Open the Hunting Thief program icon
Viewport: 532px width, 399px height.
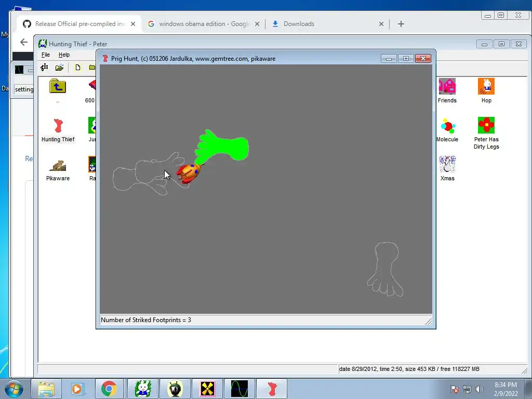(x=58, y=126)
